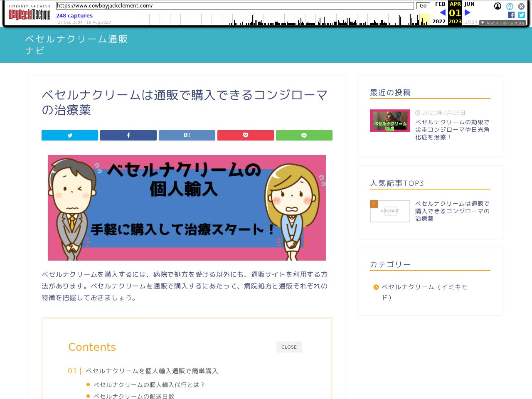Expand the About this capture dropdown

(502, 23)
